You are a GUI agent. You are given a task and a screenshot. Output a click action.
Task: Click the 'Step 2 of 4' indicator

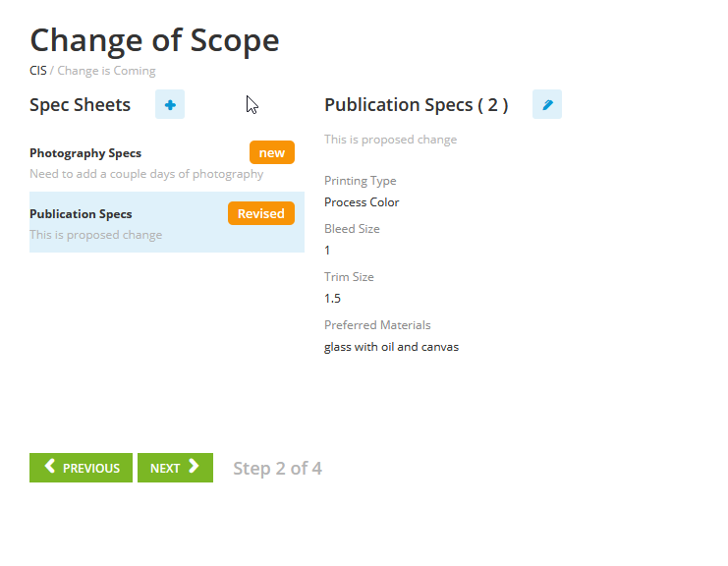[x=277, y=468]
